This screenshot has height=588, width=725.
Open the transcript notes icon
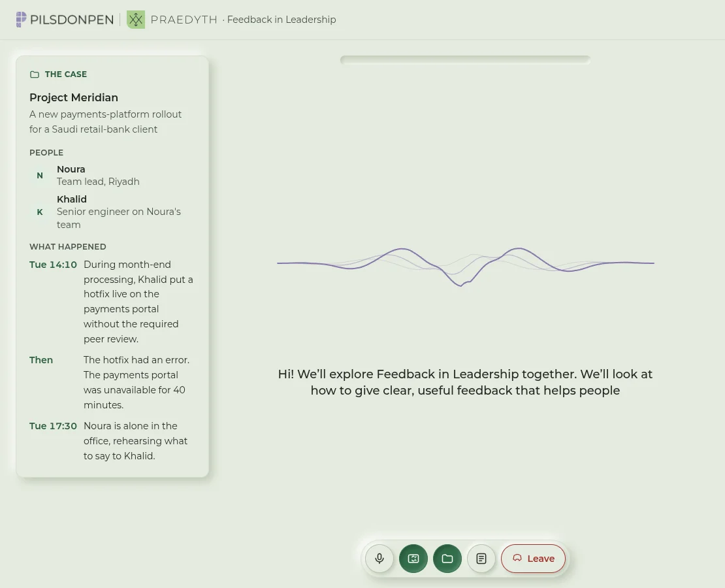point(481,559)
